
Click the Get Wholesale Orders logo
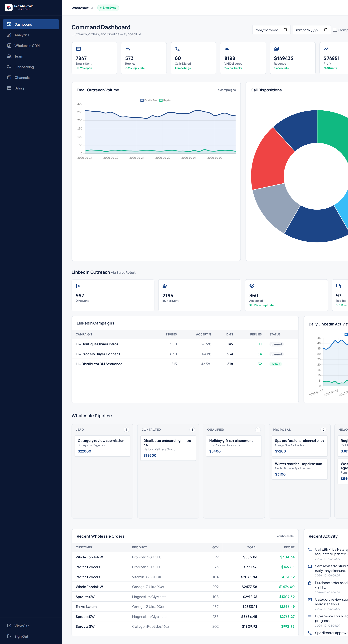(x=19, y=8)
